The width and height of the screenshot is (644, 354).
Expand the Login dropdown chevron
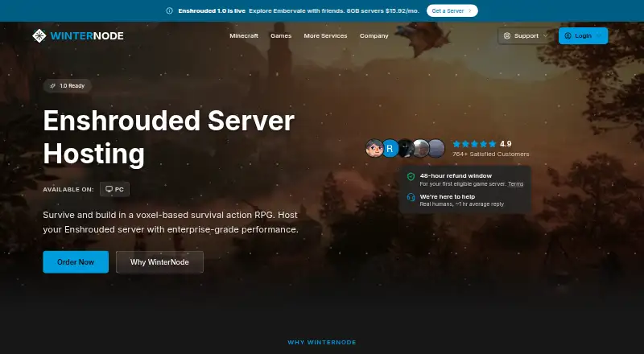pyautogui.click(x=598, y=35)
